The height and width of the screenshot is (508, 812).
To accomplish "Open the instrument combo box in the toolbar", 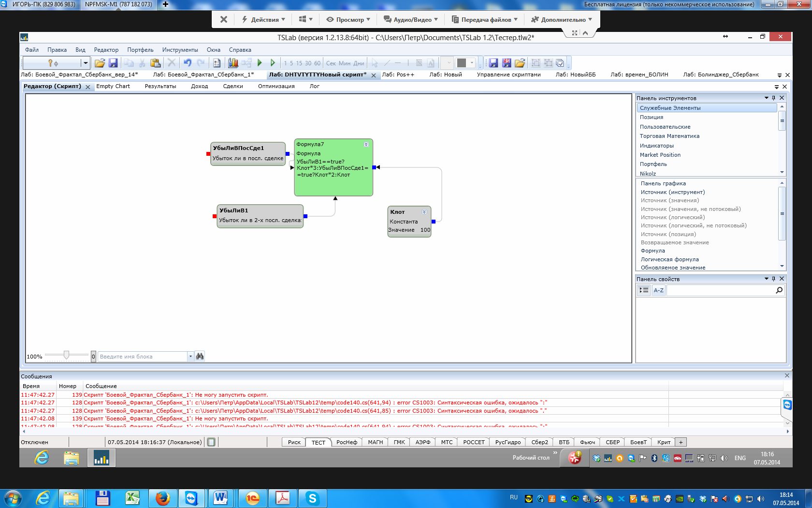I will tap(85, 63).
